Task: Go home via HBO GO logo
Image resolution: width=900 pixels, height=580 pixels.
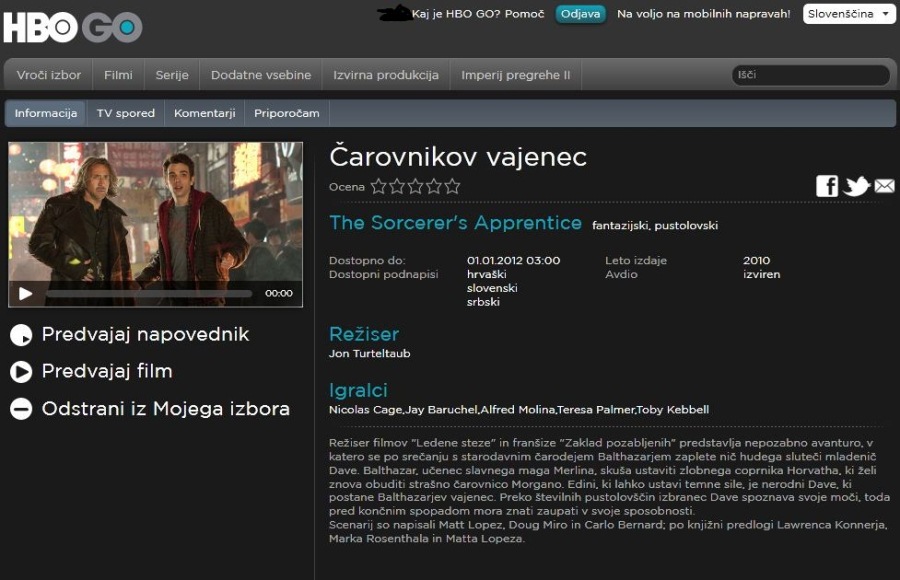Action: pyautogui.click(x=73, y=26)
